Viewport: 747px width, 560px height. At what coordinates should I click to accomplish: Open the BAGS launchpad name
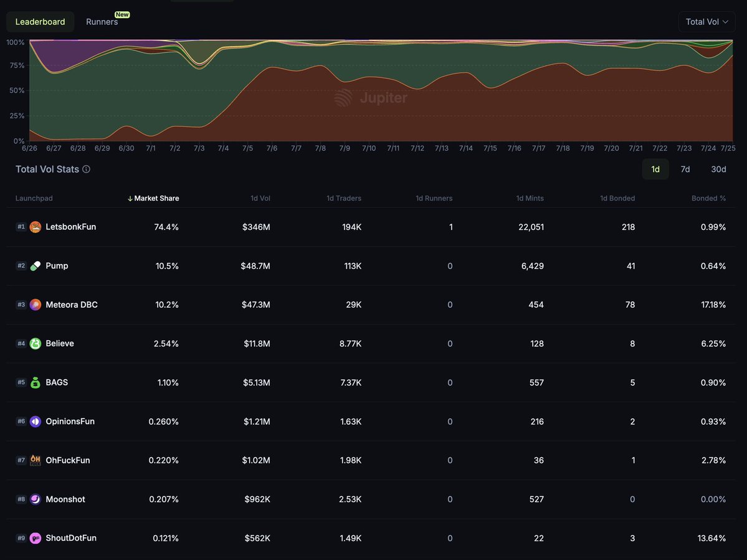tap(57, 383)
